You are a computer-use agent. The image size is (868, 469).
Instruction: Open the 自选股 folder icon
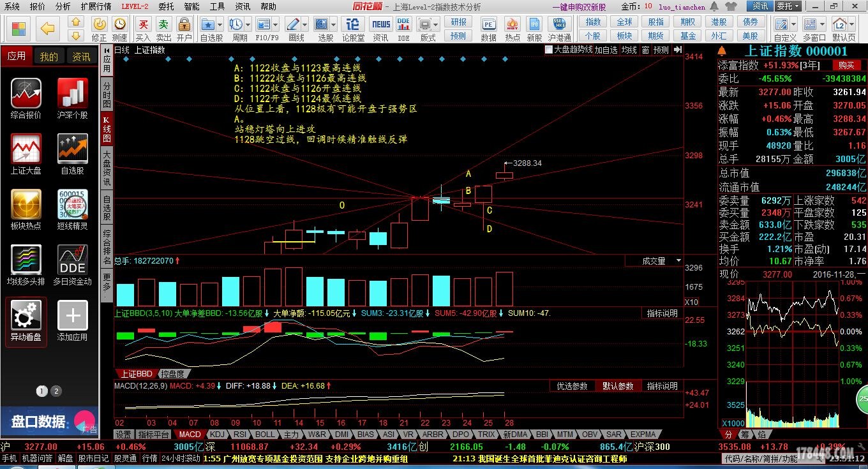coord(208,24)
